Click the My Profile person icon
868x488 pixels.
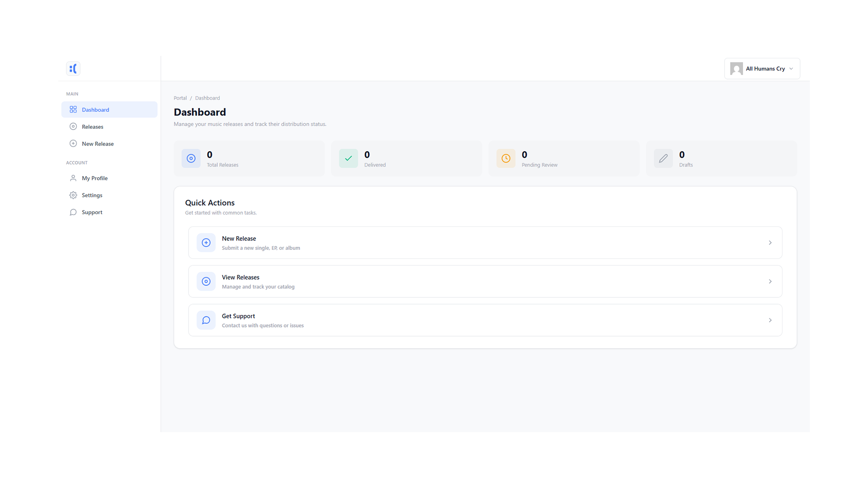[x=73, y=178]
